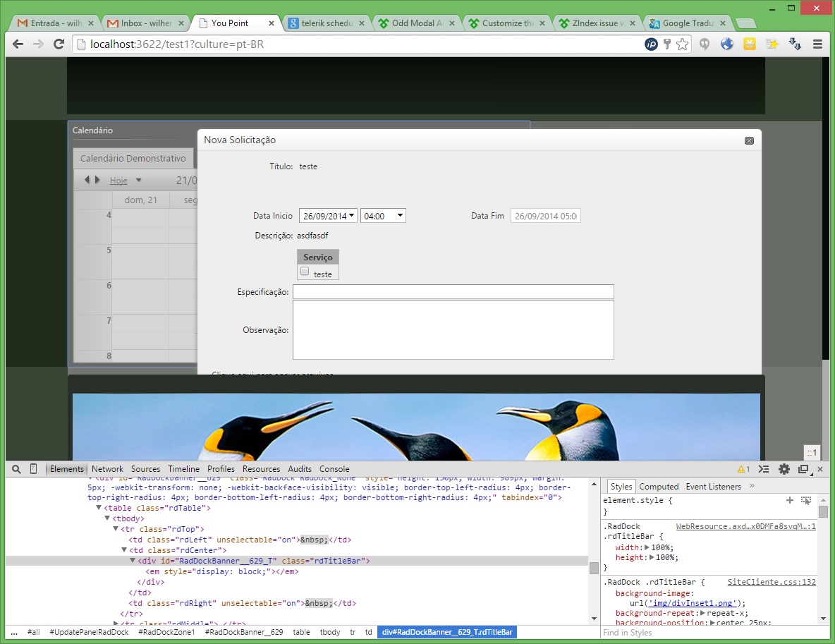
Task: Collapse the div RadDockBanner__629_T node
Action: tap(133, 561)
